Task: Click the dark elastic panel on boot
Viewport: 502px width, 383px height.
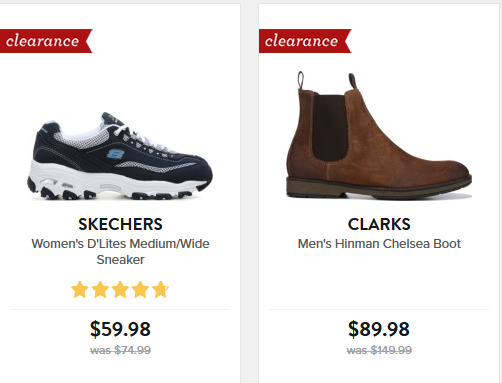Action: [x=330, y=128]
